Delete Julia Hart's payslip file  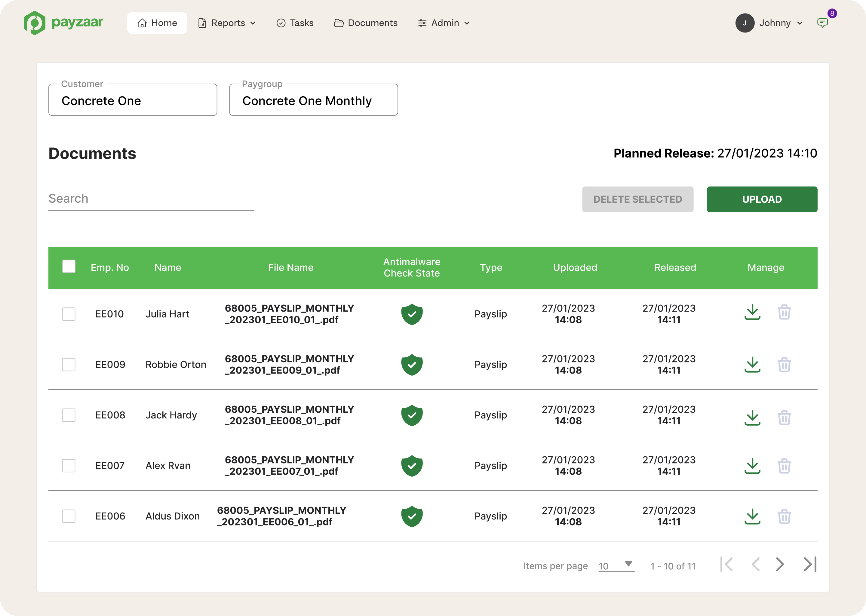(784, 313)
